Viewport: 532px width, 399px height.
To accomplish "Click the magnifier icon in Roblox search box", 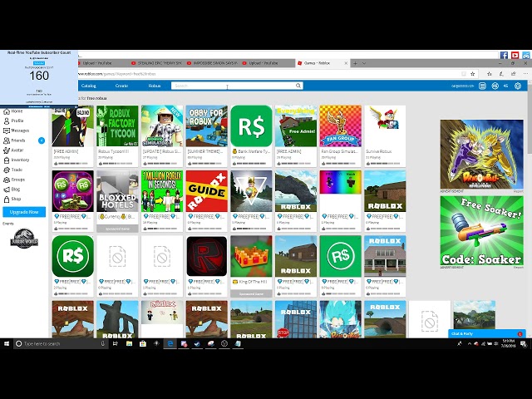I will point(298,86).
